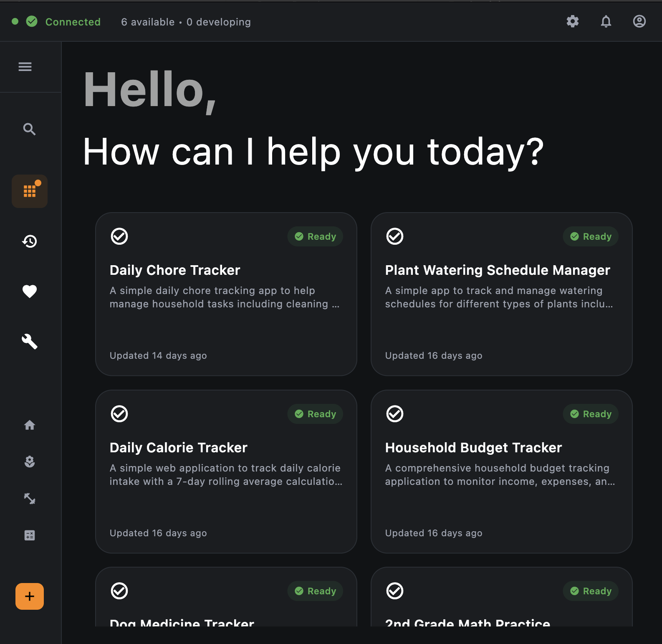
Task: Click the flower plant icon in sidebar
Action: pos(30,461)
